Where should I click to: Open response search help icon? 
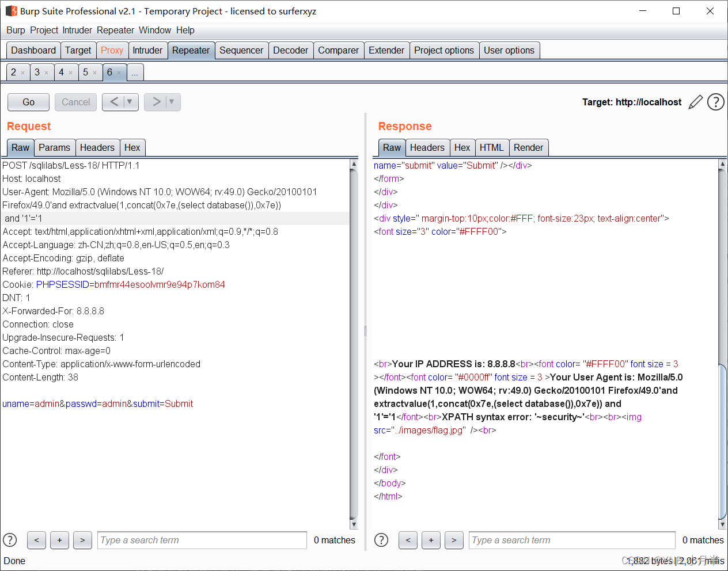(x=381, y=540)
